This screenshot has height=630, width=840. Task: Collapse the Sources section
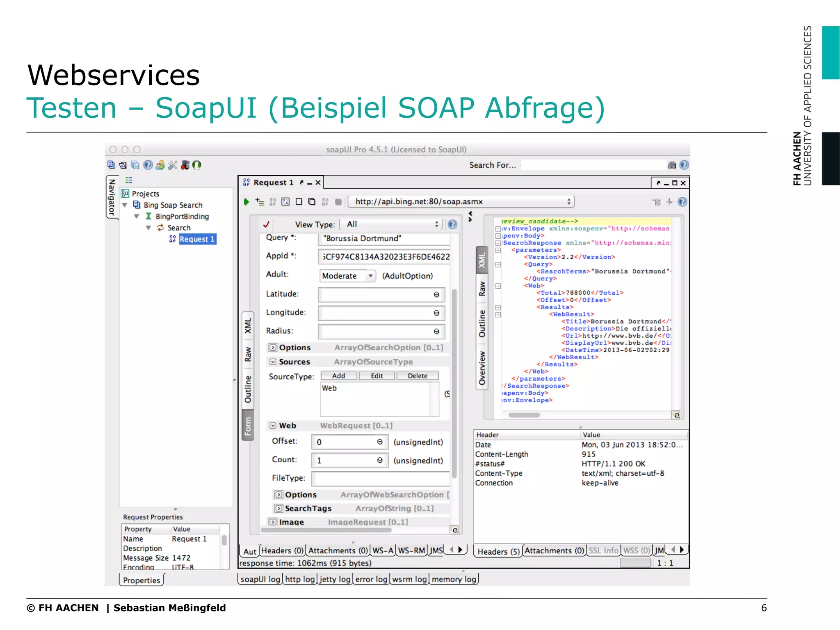[x=273, y=362]
